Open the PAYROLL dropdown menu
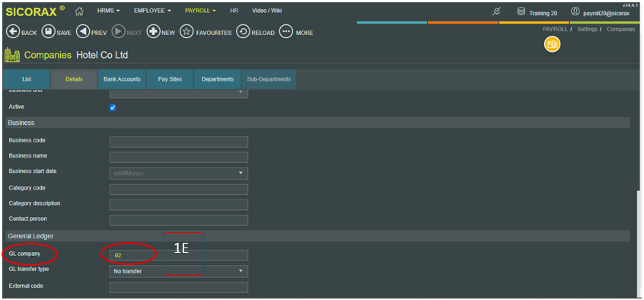This screenshot has height=300, width=644. [200, 11]
